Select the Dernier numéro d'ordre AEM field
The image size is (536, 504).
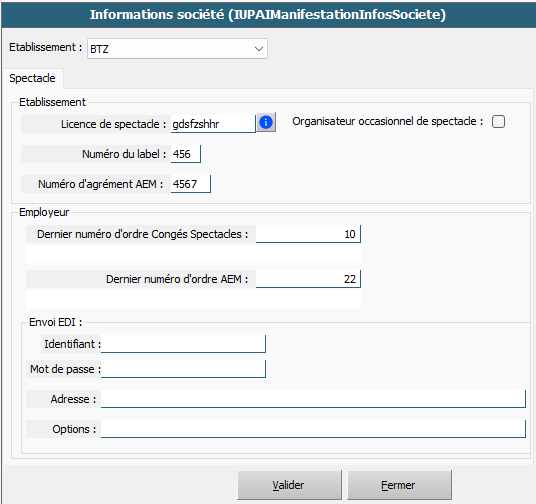(308, 279)
